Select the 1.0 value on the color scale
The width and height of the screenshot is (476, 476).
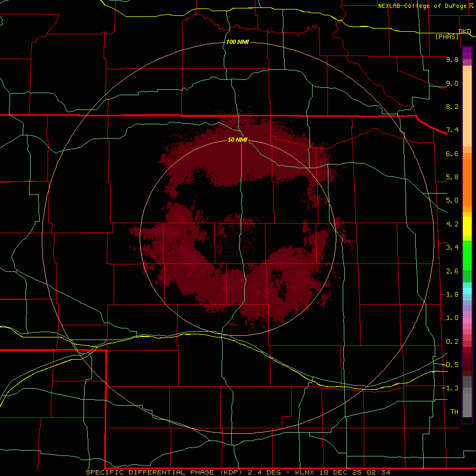point(452,318)
